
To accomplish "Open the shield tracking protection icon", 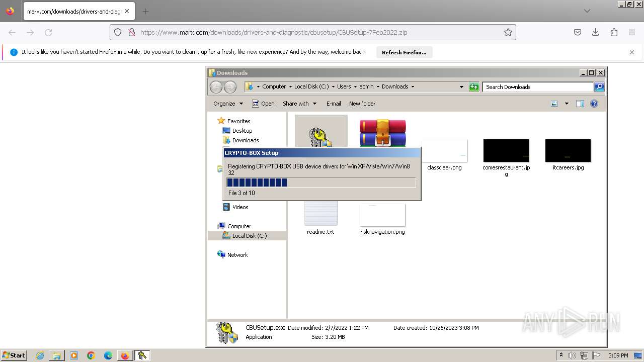I will click(x=118, y=32).
